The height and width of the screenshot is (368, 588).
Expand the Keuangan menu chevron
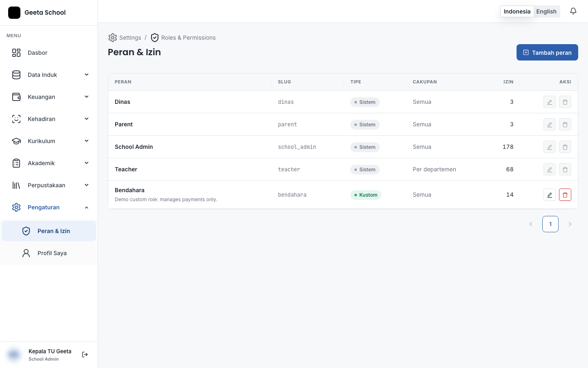87,97
